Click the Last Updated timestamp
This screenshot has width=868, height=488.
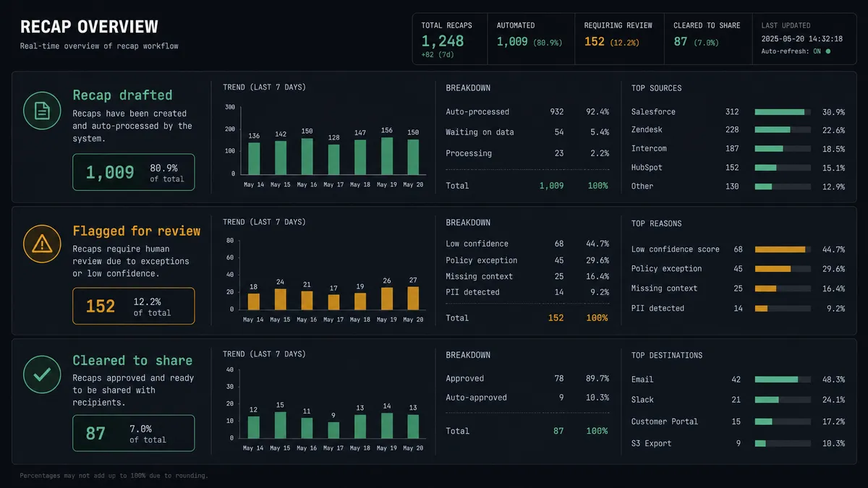[x=801, y=38]
